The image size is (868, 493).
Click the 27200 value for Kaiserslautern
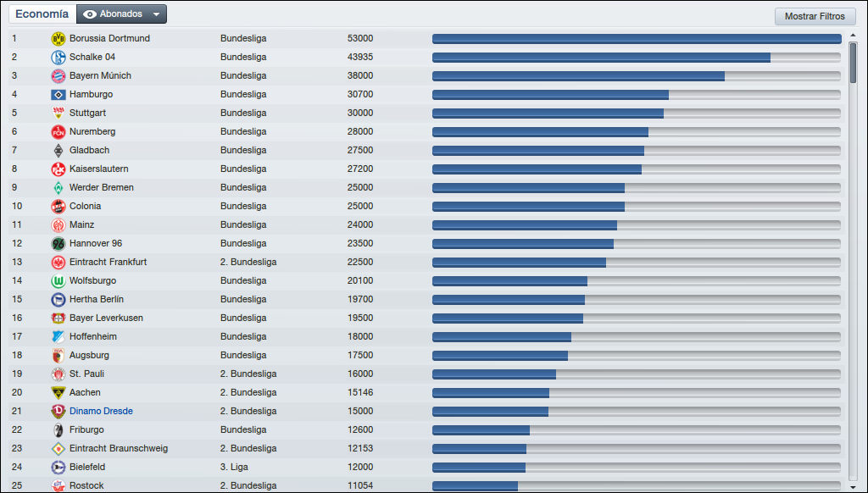point(360,169)
